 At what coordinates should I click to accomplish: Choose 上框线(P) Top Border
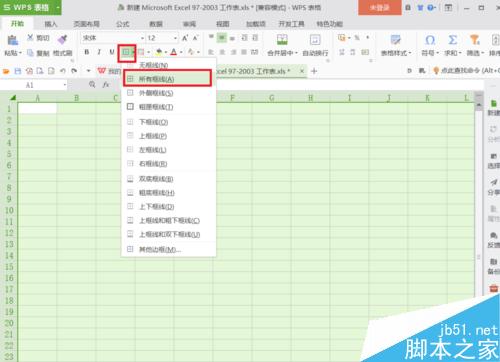tap(169, 136)
